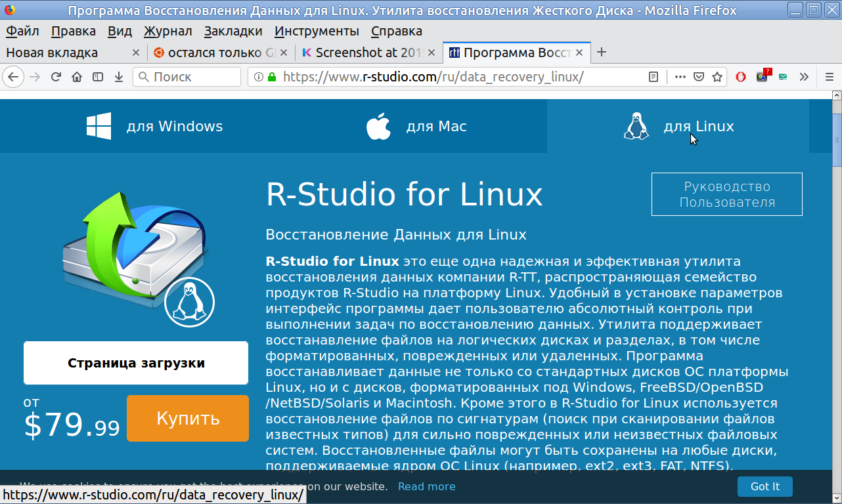This screenshot has height=504, width=842.
Task: Bookmark this page with the star
Action: coord(718,77)
